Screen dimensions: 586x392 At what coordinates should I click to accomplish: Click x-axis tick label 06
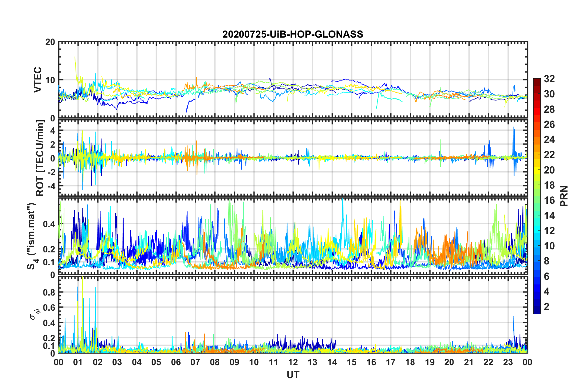click(x=176, y=362)
